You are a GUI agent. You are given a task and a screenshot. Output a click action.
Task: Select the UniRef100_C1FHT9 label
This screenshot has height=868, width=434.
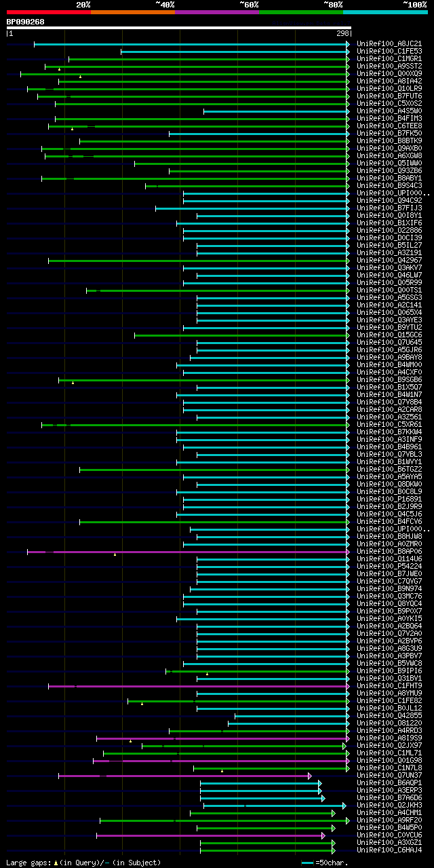tap(389, 685)
